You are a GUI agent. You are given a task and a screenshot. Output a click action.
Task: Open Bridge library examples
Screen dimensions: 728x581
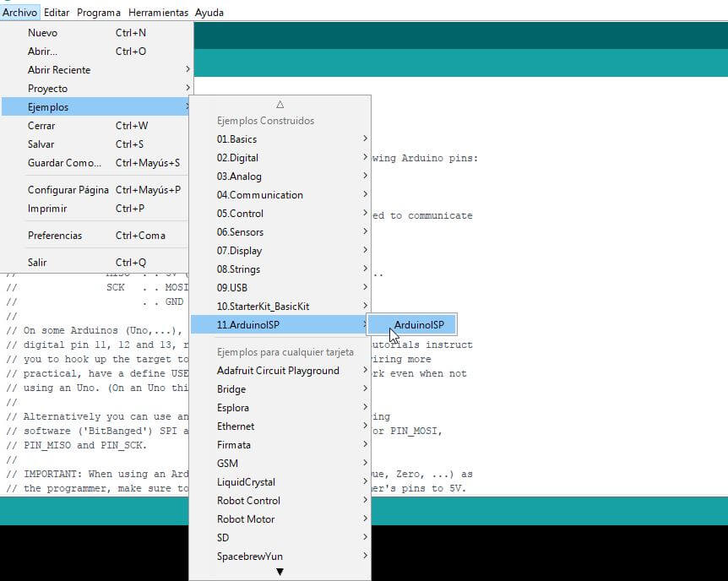pos(280,389)
